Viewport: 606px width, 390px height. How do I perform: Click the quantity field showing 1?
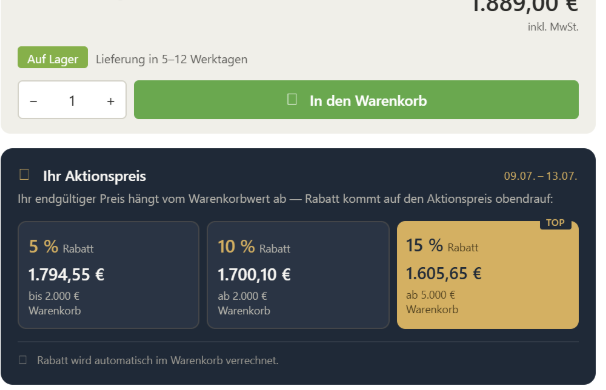point(72,101)
